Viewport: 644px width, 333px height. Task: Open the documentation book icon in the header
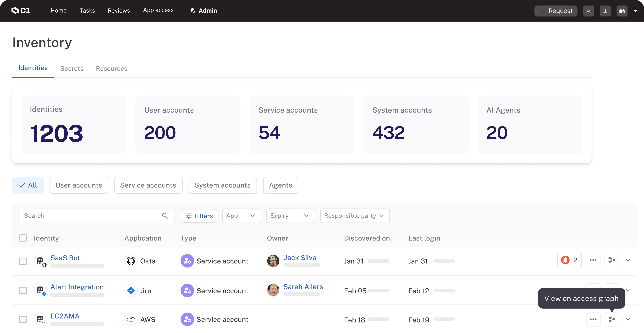622,11
